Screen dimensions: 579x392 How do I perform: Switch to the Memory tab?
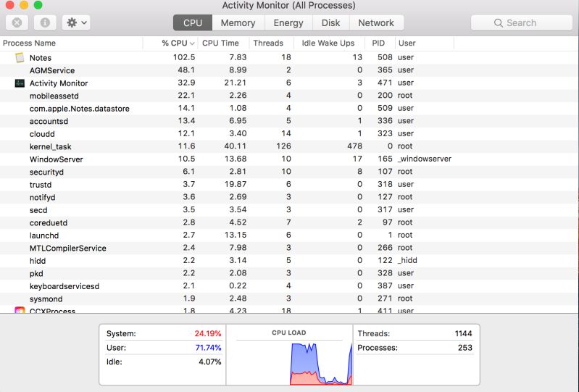point(238,23)
